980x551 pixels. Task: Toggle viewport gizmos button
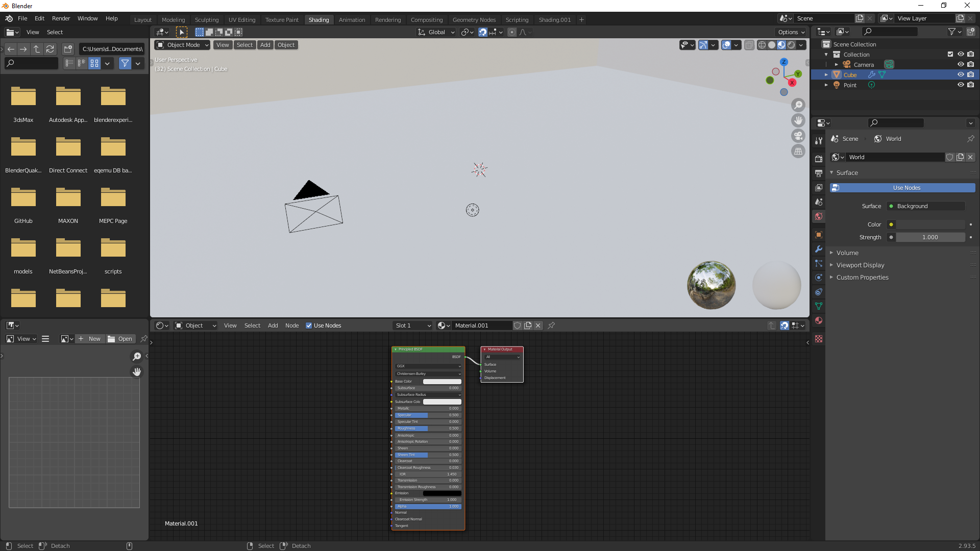coord(703,45)
